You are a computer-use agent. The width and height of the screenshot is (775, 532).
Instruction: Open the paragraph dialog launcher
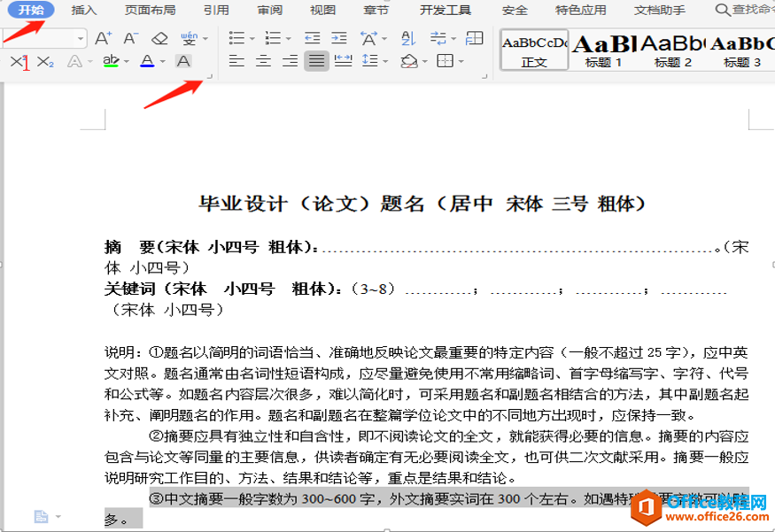click(x=484, y=76)
